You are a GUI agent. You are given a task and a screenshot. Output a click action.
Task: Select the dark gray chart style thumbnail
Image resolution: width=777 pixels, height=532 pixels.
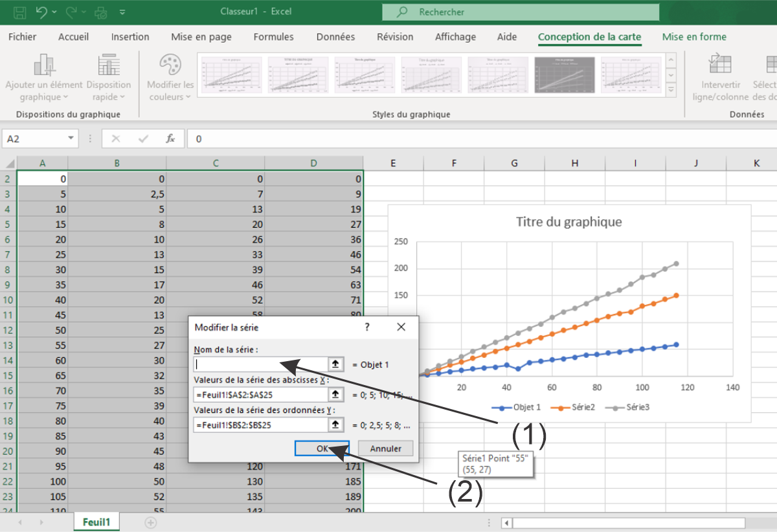click(x=564, y=74)
